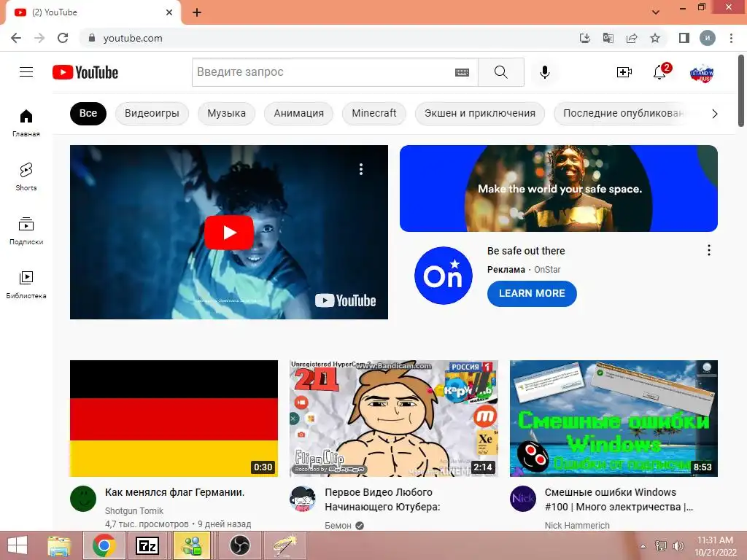The height and width of the screenshot is (560, 747).
Task: Open Бемон's channel avatar
Action: tap(303, 499)
